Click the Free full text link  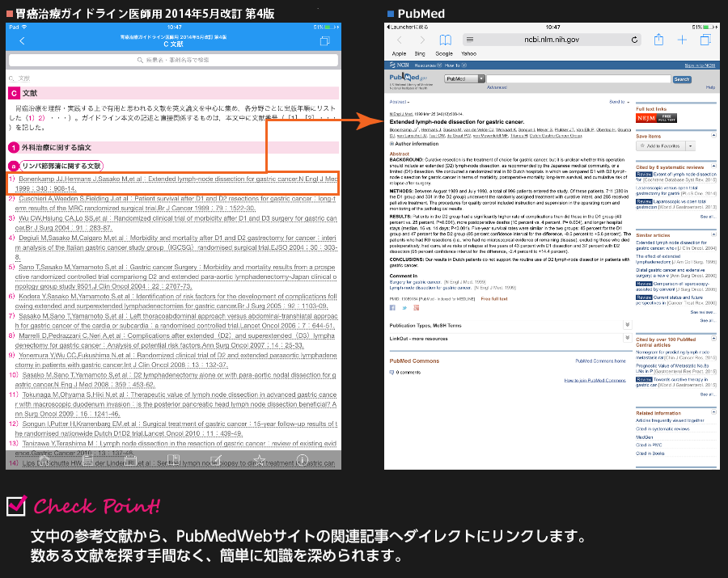(x=494, y=299)
